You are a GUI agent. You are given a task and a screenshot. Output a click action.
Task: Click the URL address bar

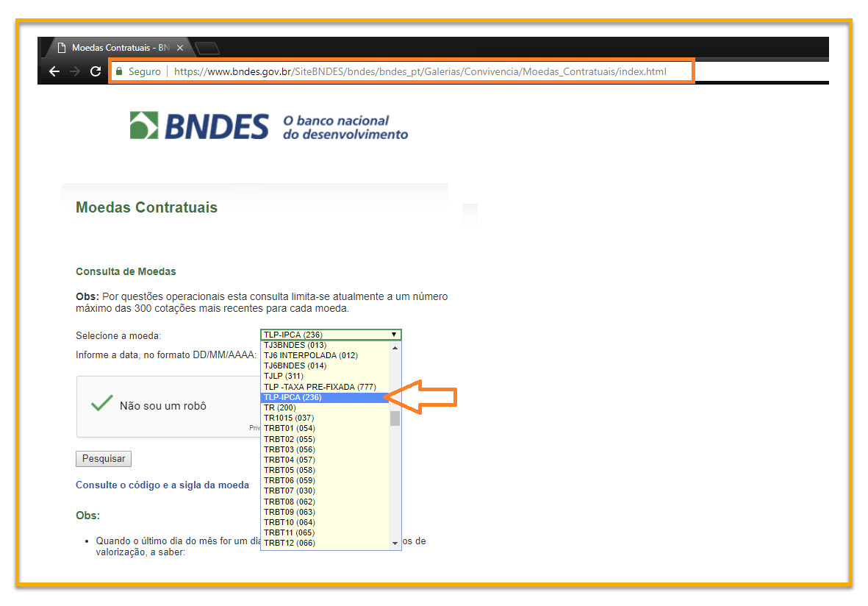click(x=420, y=71)
